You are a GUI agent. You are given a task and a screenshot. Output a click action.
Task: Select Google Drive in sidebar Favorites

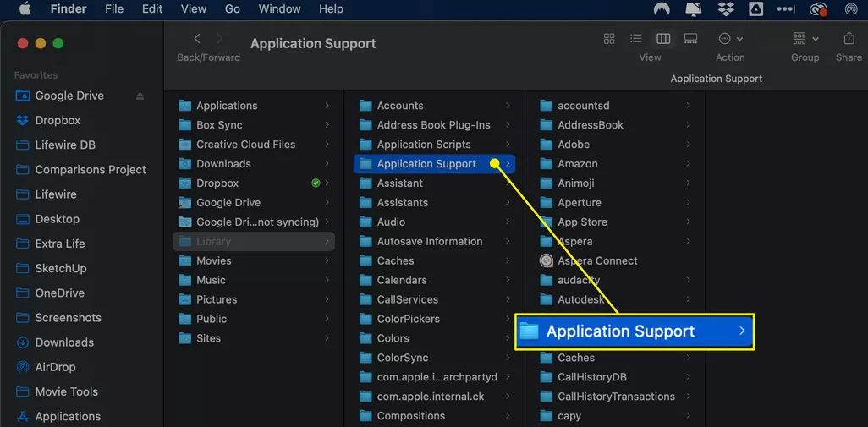[x=69, y=96]
